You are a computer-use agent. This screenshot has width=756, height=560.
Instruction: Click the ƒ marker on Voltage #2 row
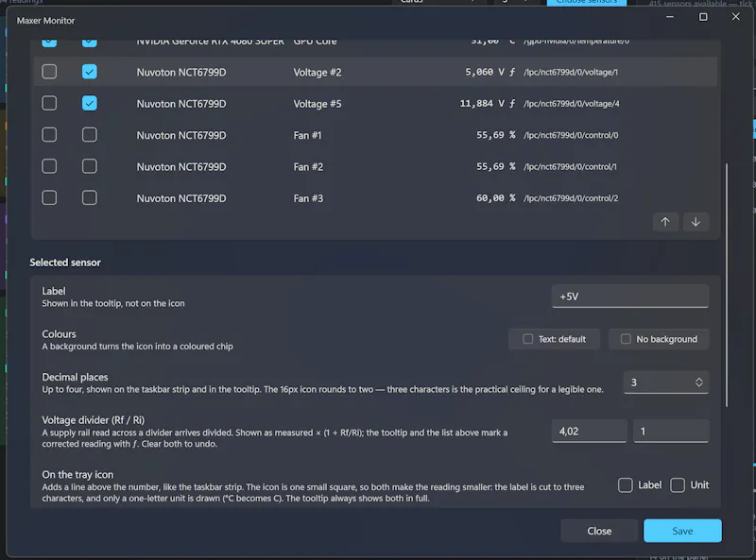(x=512, y=72)
